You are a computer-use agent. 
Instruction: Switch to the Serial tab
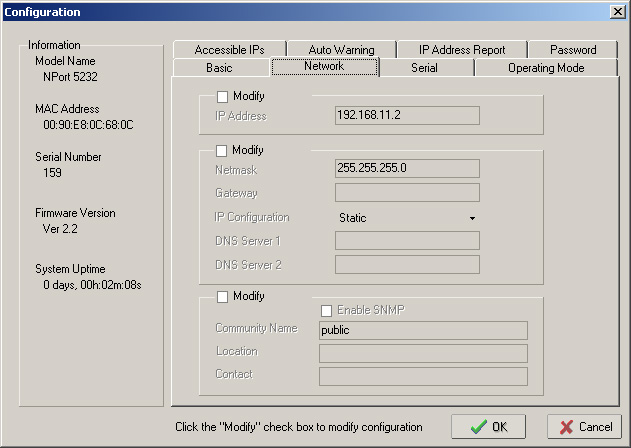coord(424,68)
